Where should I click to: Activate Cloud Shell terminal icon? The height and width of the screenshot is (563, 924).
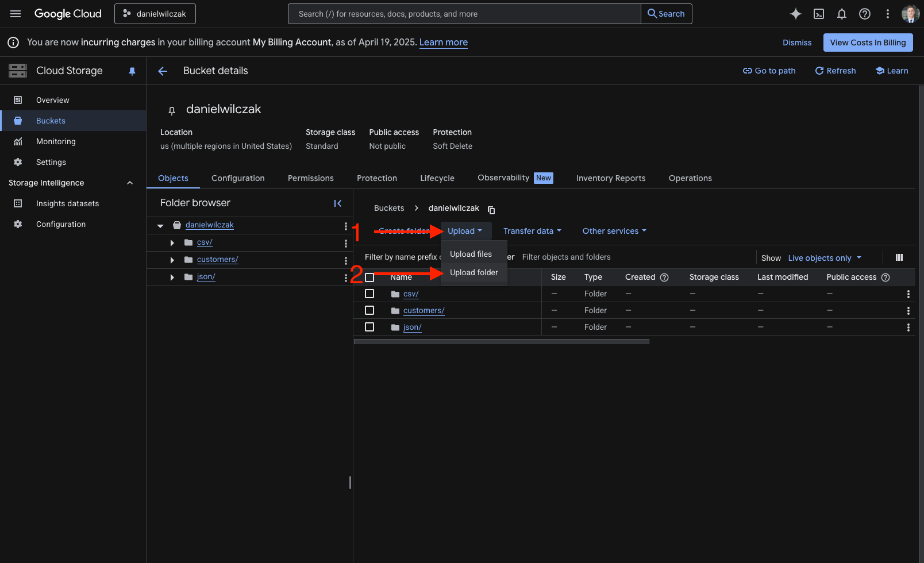[x=819, y=14]
